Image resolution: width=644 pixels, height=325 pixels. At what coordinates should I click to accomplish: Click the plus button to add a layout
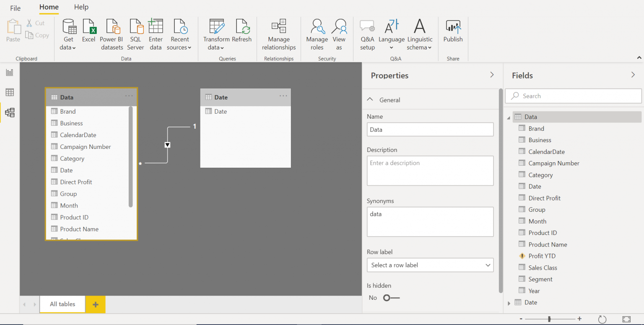pyautogui.click(x=95, y=304)
